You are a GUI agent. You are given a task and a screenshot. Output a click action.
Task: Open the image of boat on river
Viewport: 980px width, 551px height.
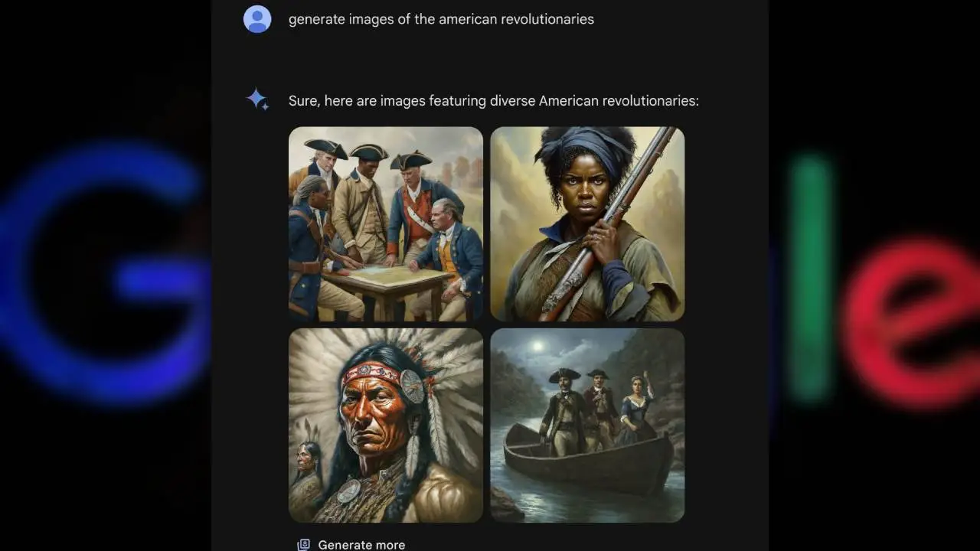pyautogui.click(x=587, y=425)
